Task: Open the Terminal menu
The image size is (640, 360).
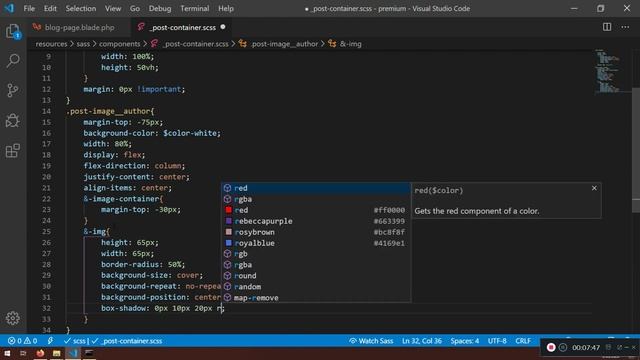Action: [x=195, y=8]
